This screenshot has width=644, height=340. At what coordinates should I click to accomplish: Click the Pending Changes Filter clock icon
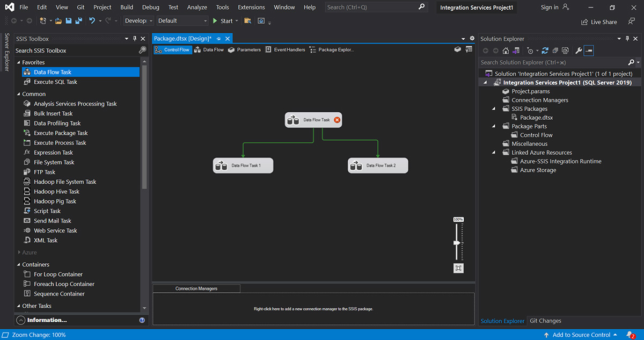530,50
